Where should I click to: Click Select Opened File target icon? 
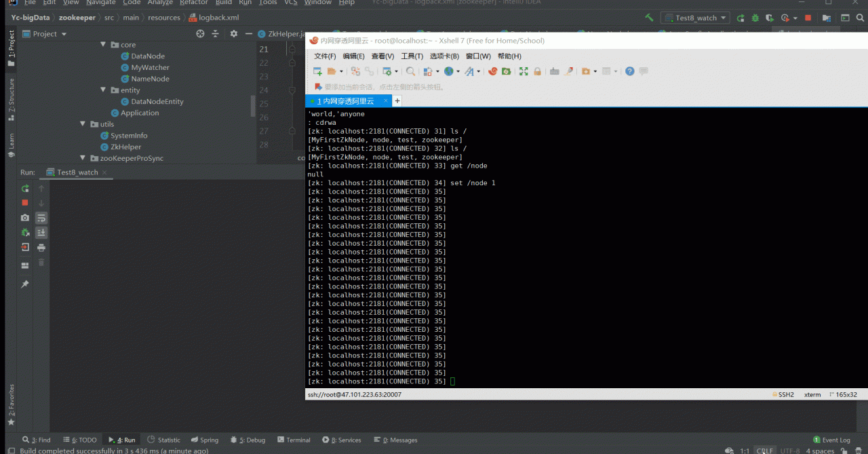(x=200, y=33)
